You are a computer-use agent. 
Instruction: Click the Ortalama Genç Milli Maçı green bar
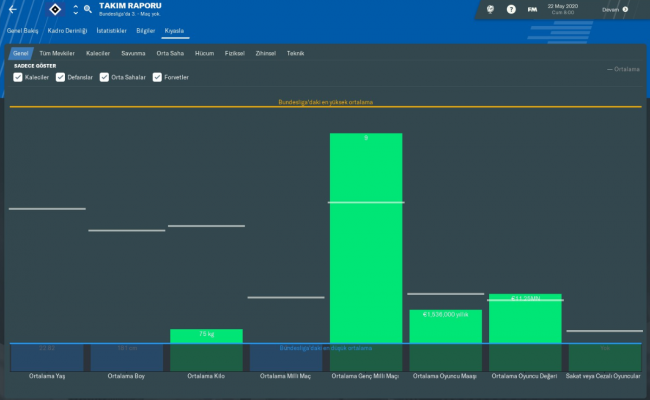(x=366, y=238)
